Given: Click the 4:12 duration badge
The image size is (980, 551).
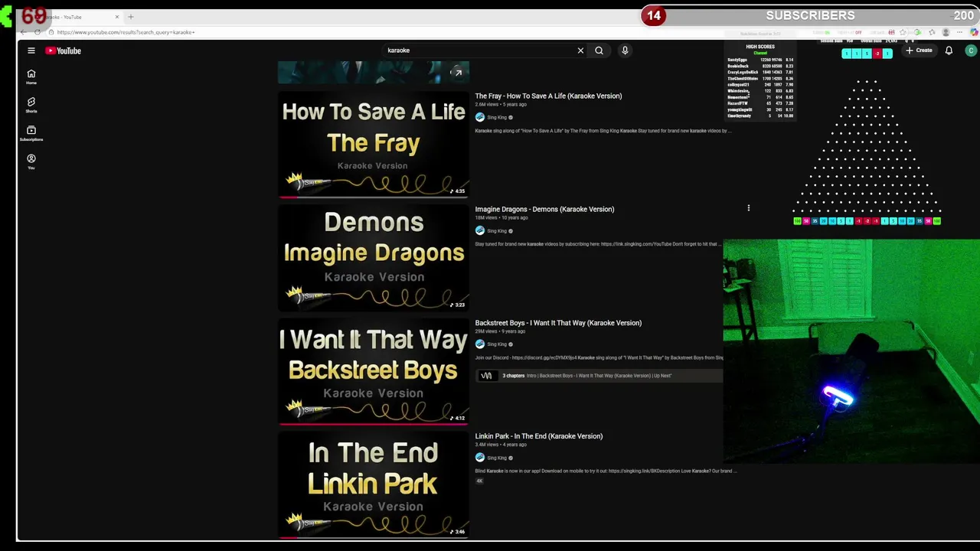Looking at the screenshot, I should pos(458,418).
